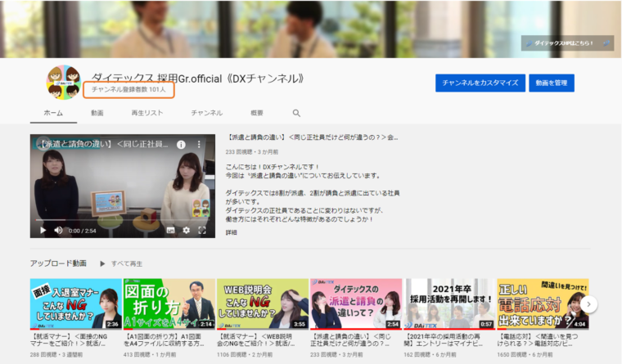The height and width of the screenshot is (364, 622).
Task: Play the featured video with play button
Action: click(x=43, y=231)
